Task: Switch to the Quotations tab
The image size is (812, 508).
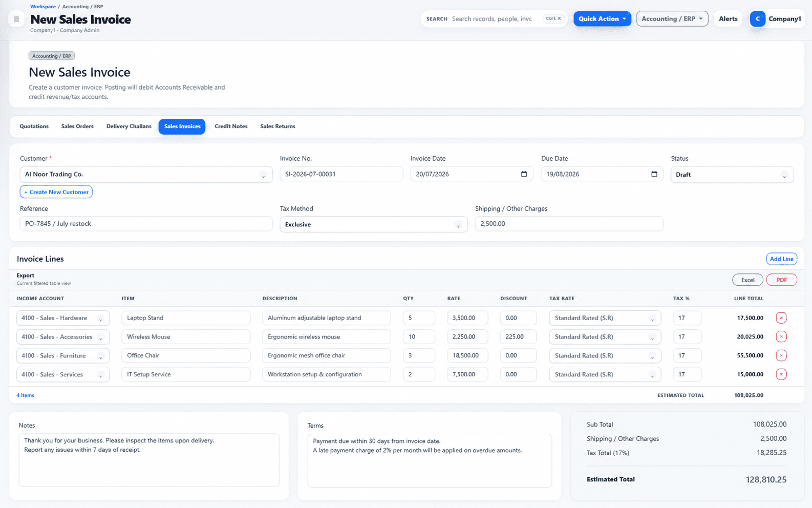Action: click(34, 126)
